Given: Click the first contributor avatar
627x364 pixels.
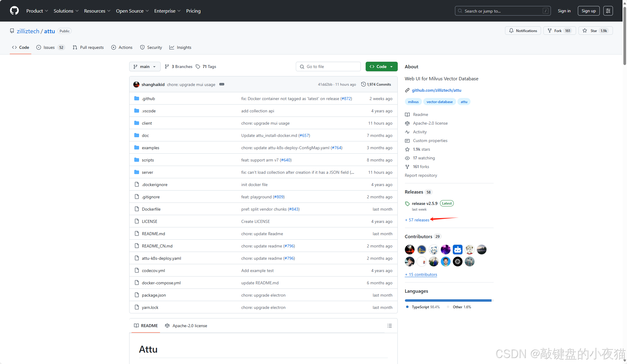Looking at the screenshot, I should click(409, 250).
